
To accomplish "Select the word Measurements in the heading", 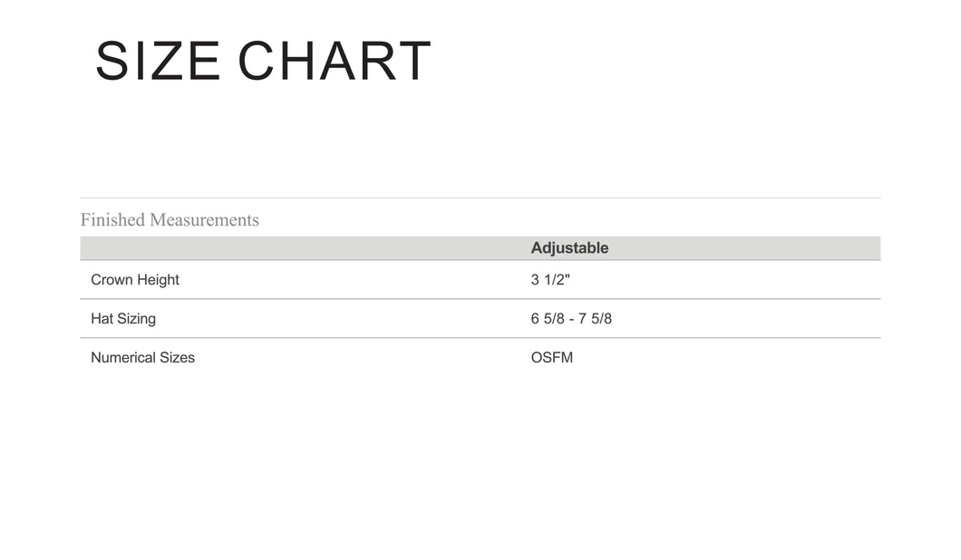I will coord(204,220).
